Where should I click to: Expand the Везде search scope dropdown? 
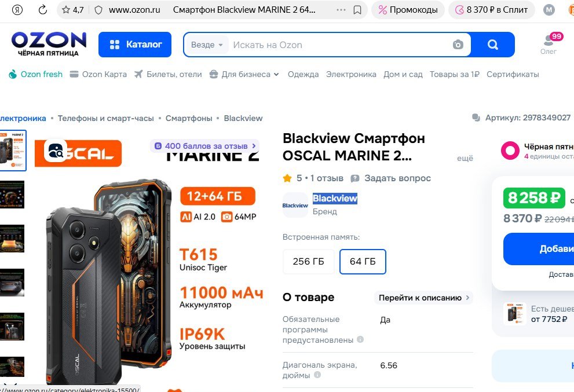click(207, 45)
